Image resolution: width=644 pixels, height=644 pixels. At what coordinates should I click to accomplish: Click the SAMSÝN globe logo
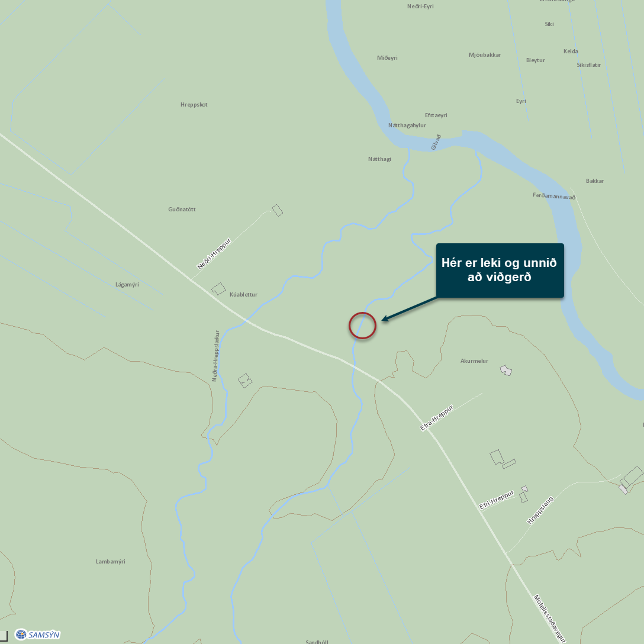tap(21, 634)
